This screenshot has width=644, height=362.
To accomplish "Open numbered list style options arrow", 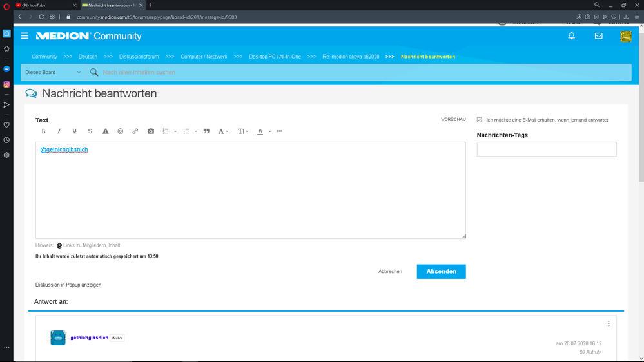I will click(x=175, y=131).
